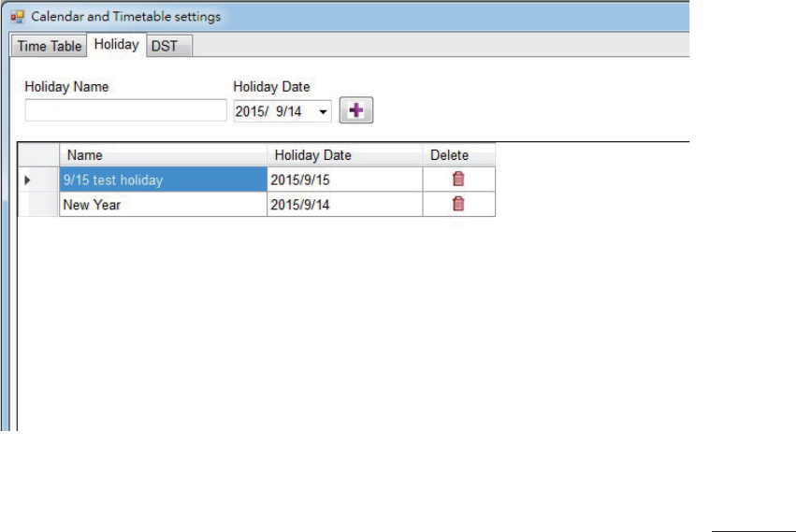Image resolution: width=796 pixels, height=532 pixels.
Task: Click the Calendar and Timetable settings window icon
Action: click(x=17, y=17)
